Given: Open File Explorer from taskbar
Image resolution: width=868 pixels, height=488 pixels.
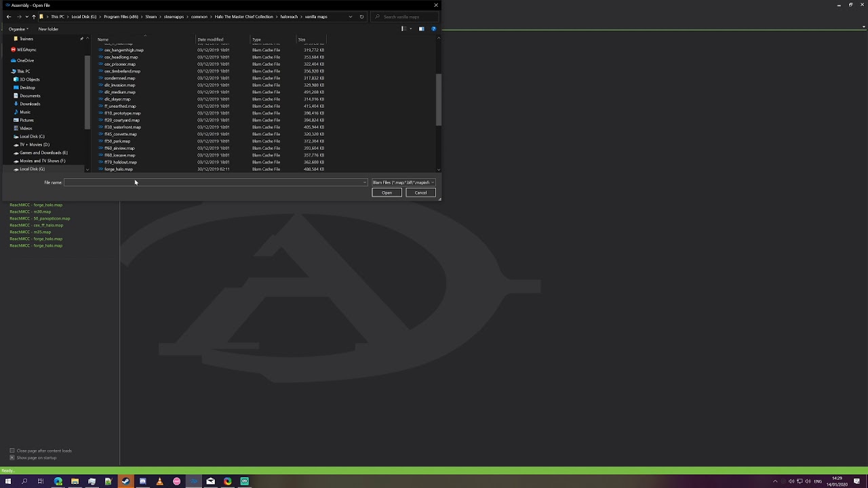Looking at the screenshot, I should (x=75, y=481).
